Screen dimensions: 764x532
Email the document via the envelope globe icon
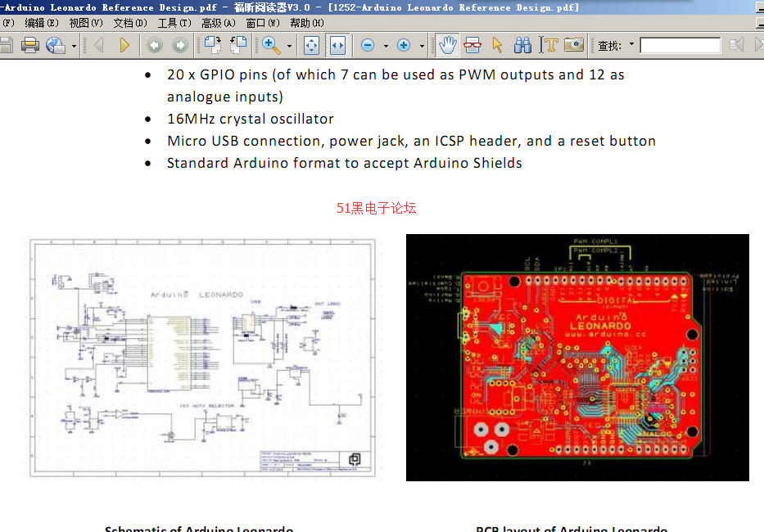(55, 45)
